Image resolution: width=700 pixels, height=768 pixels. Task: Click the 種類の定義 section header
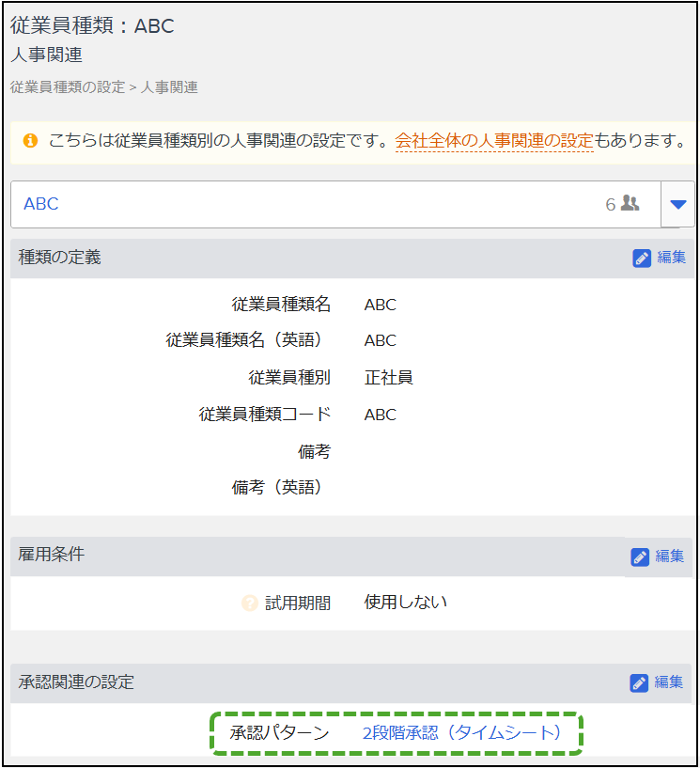[x=60, y=258]
